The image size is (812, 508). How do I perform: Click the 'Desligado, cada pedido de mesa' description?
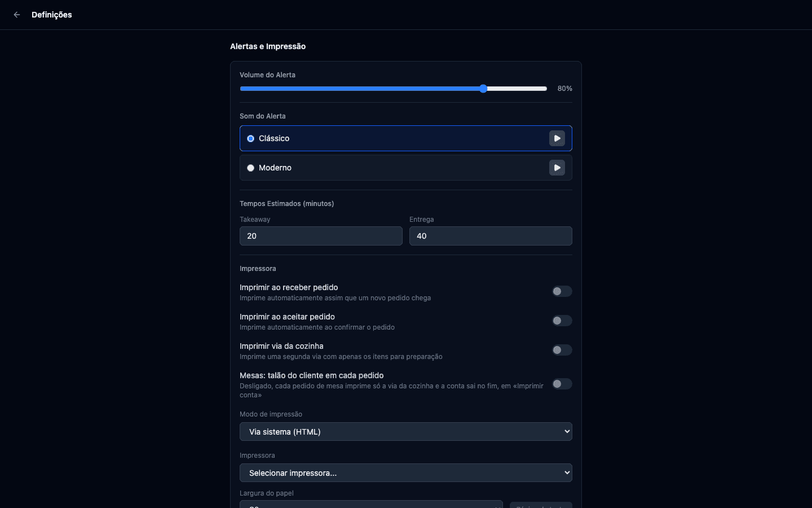(x=392, y=391)
